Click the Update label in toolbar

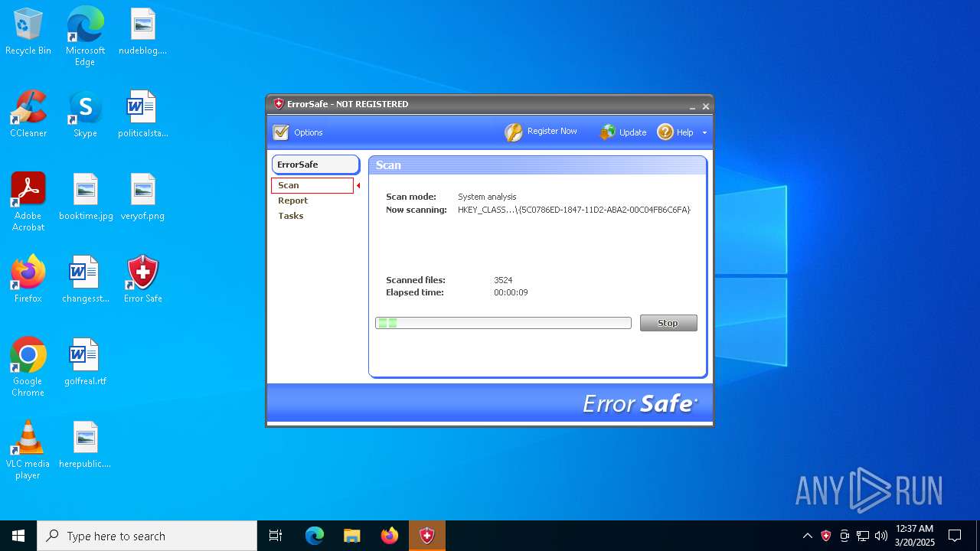[x=632, y=132]
